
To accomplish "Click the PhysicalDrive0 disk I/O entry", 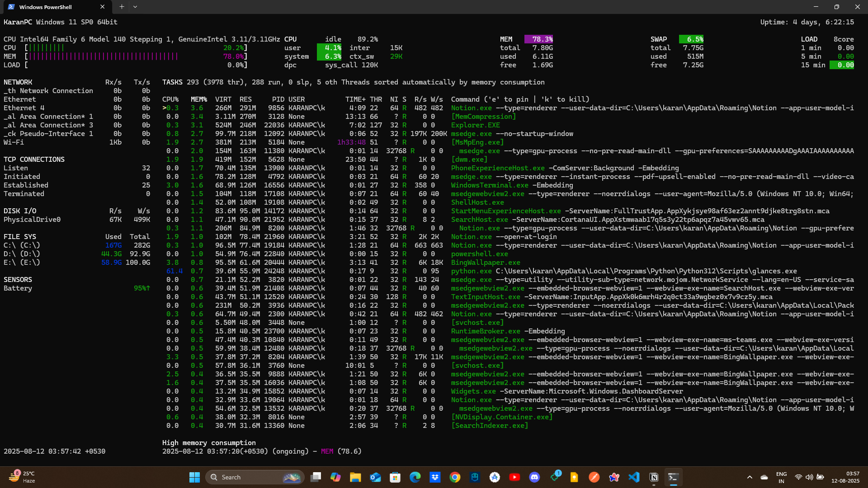I will click(x=77, y=220).
